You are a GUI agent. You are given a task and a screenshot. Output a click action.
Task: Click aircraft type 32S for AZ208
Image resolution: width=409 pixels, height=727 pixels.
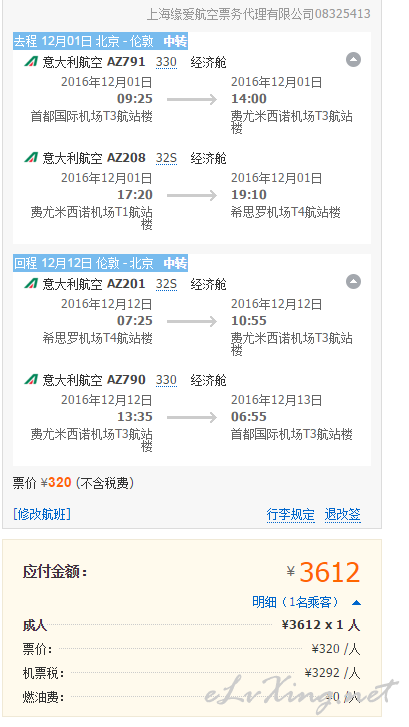pos(166,158)
